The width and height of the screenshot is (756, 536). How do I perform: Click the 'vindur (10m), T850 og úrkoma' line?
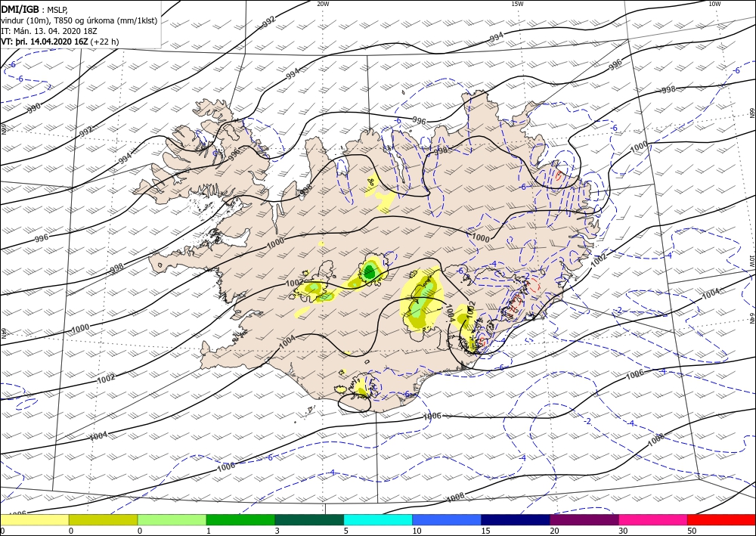(x=79, y=21)
